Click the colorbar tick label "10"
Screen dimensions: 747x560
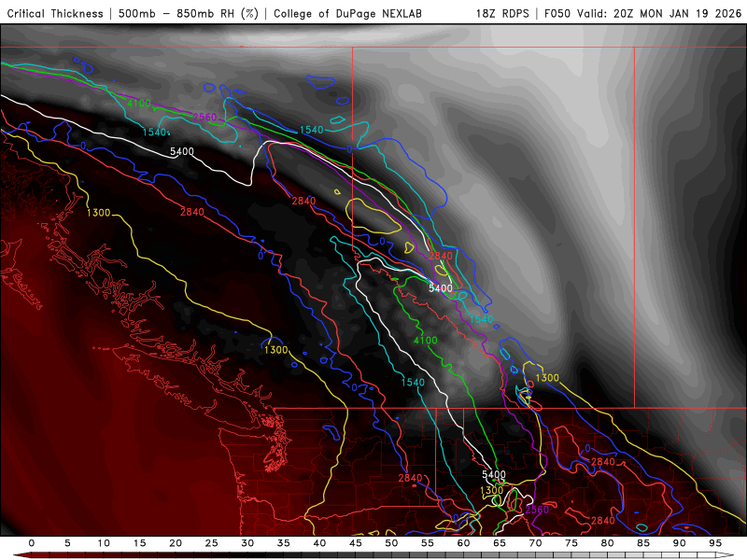[104, 543]
